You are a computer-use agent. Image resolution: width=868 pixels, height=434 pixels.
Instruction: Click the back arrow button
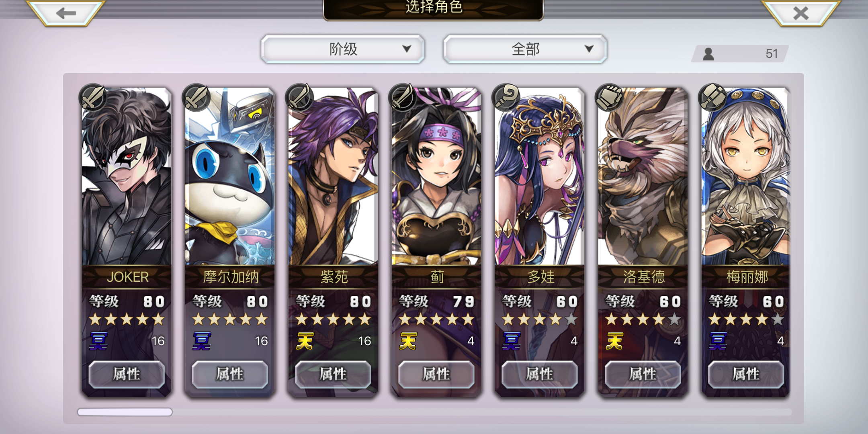[66, 13]
